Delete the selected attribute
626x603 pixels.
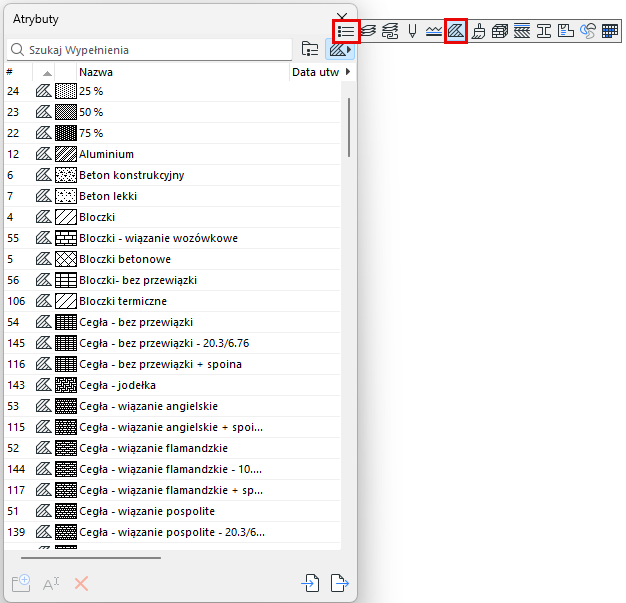tap(81, 584)
